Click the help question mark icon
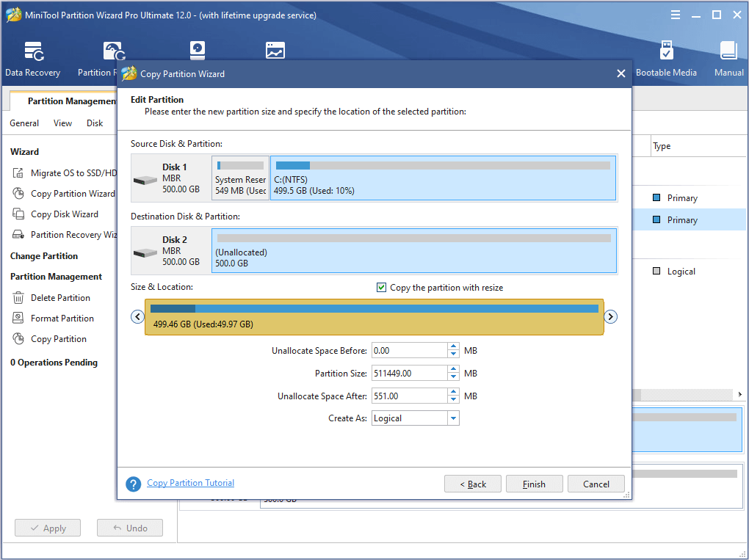Screen dimensions: 749x560 [x=133, y=484]
